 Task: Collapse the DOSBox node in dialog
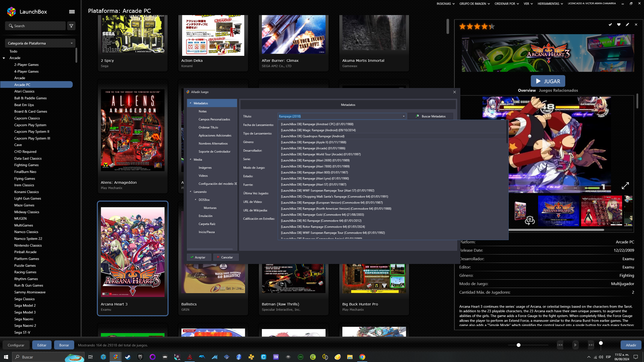coord(195,200)
